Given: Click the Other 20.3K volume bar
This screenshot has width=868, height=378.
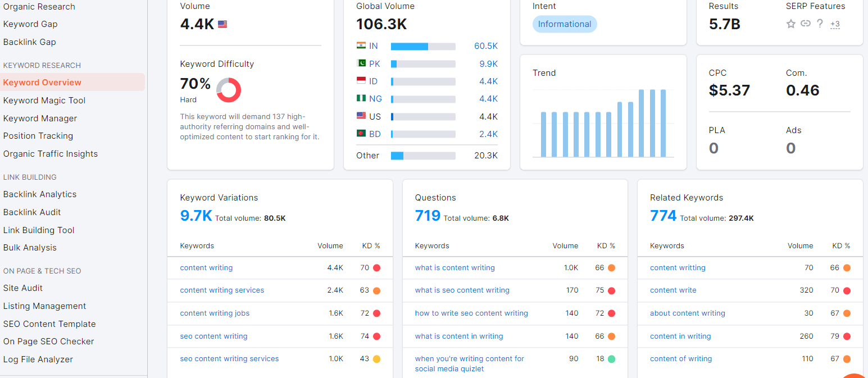Looking at the screenshot, I should click(x=423, y=156).
